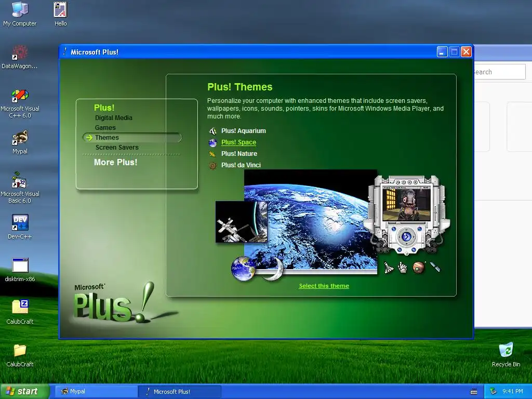
Task: Choose the Plus! Nature theme link
Action: (x=239, y=154)
